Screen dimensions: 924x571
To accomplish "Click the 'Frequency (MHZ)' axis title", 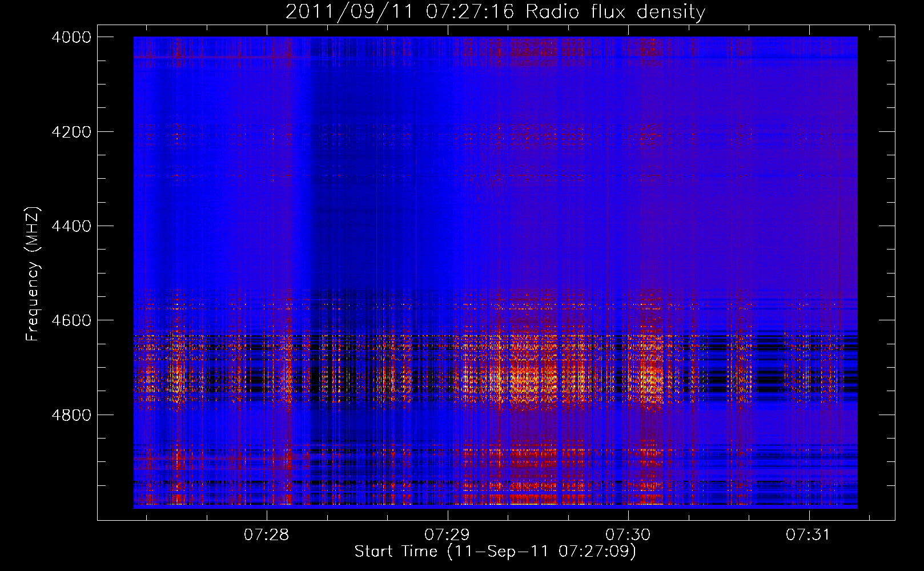I will 33,274.
